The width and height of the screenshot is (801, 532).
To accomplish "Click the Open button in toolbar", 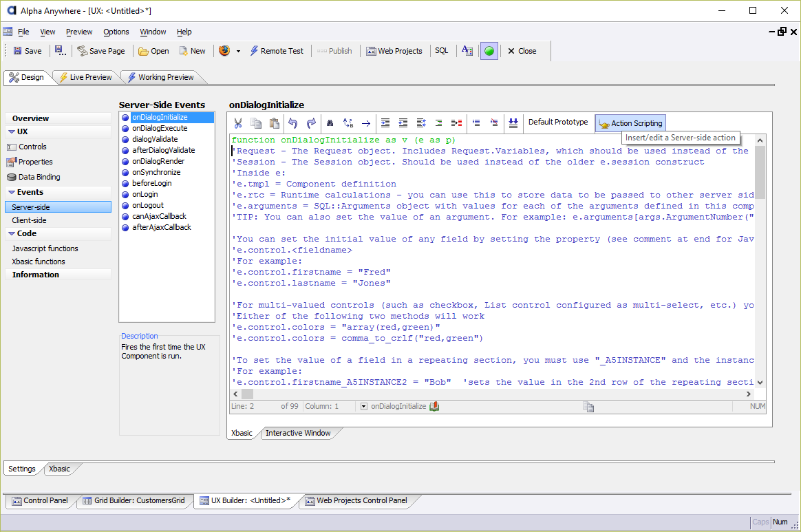I will tap(153, 51).
